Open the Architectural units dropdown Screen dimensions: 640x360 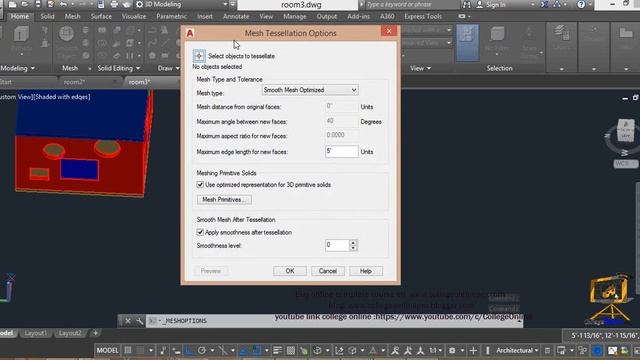[517, 350]
